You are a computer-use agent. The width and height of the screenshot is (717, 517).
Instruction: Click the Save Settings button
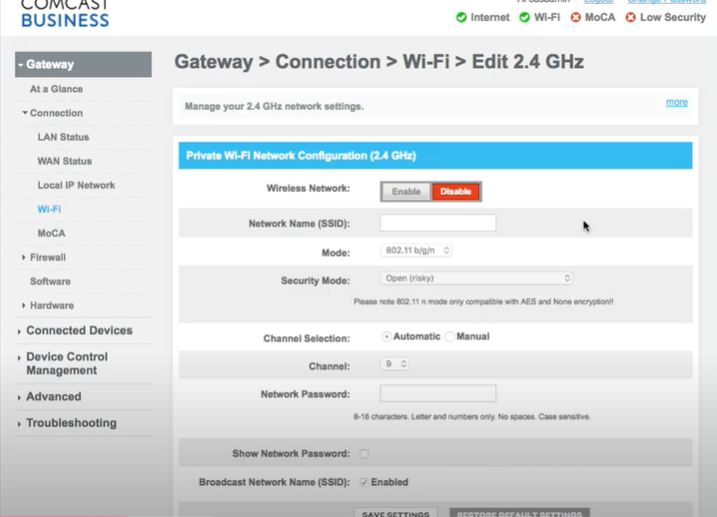(395, 513)
